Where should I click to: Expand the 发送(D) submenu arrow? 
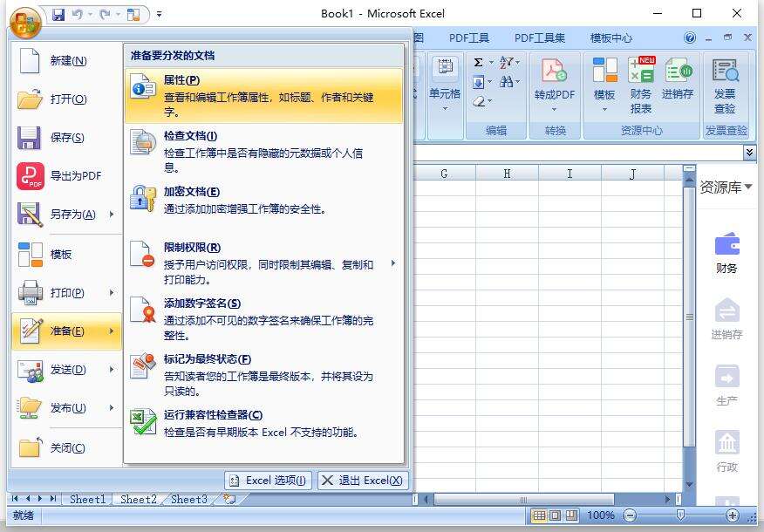112,369
